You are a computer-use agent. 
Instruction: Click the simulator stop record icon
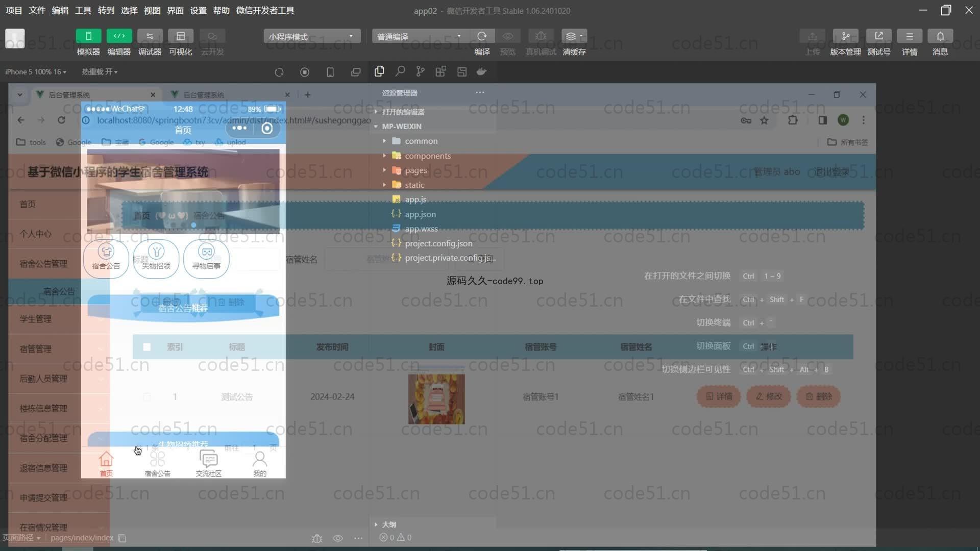coord(305,72)
